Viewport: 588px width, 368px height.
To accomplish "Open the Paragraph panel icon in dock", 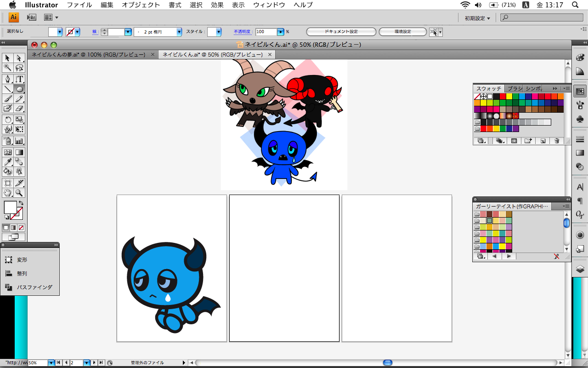I will 580,201.
